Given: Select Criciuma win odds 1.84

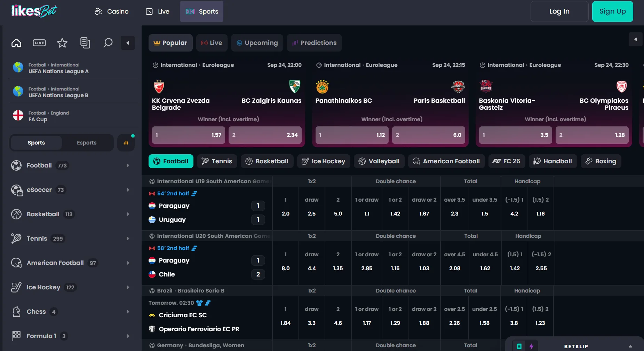Looking at the screenshot, I should (286, 318).
